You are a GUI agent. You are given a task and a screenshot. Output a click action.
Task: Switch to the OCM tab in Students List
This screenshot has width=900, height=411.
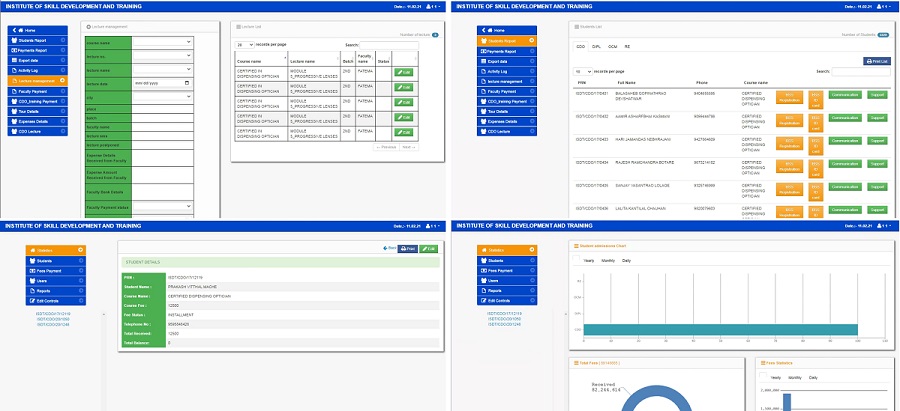pos(612,46)
